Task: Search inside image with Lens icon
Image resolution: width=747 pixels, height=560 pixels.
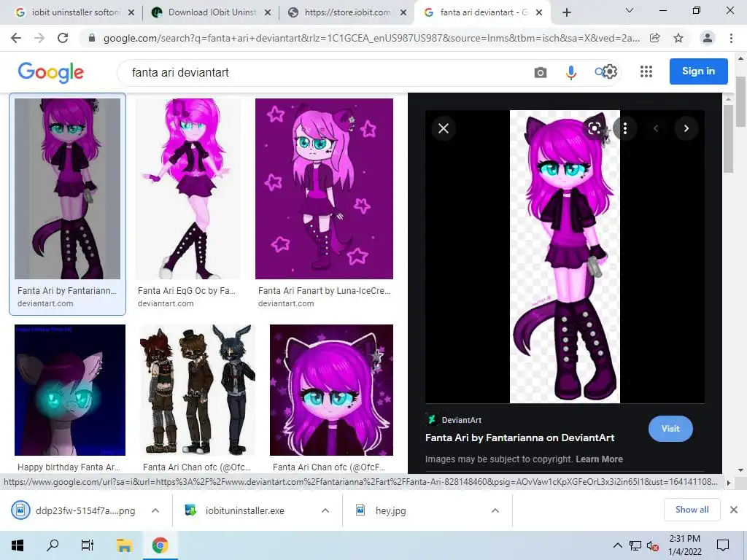Action: (594, 128)
